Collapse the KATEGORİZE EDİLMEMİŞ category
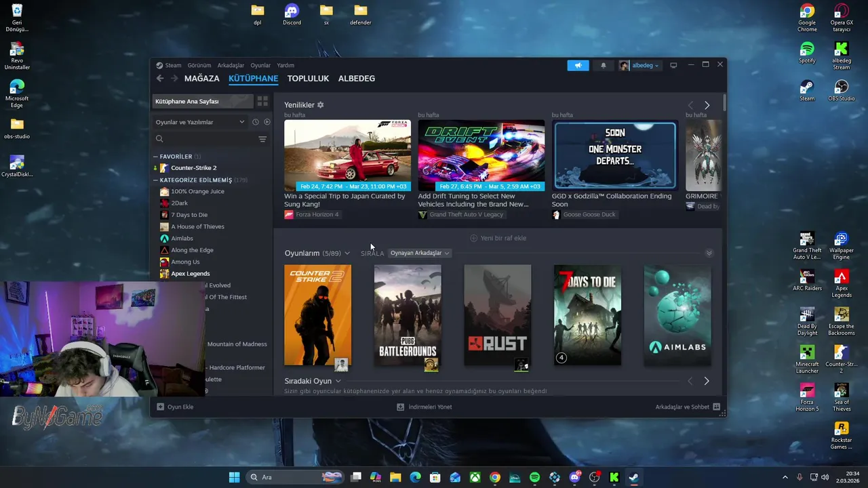The width and height of the screenshot is (868, 488). (x=155, y=180)
